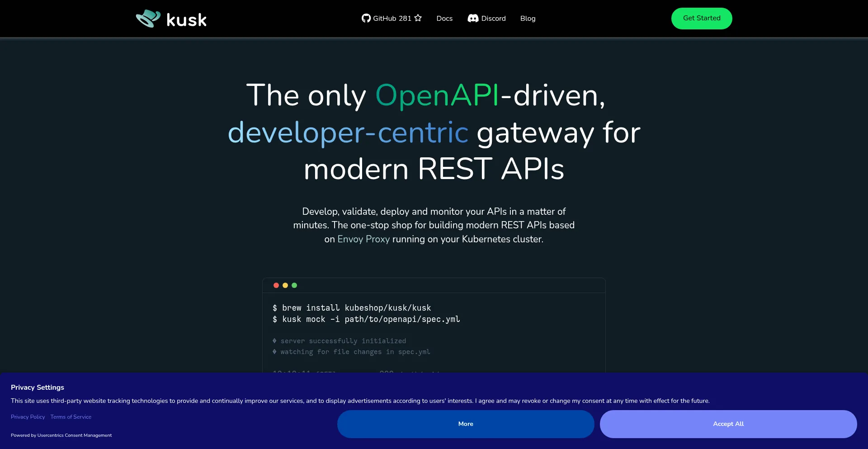
Task: Click the green terminal window dot
Action: click(294, 285)
